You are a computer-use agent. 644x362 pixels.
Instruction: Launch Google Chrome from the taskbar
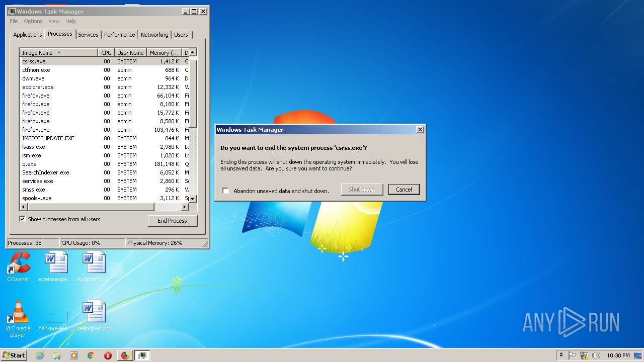(91, 355)
